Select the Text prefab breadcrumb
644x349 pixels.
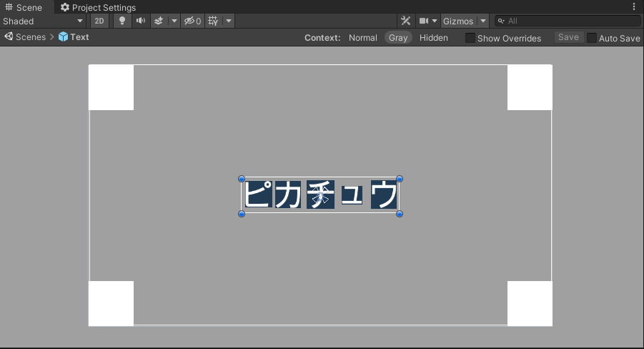pyautogui.click(x=74, y=37)
